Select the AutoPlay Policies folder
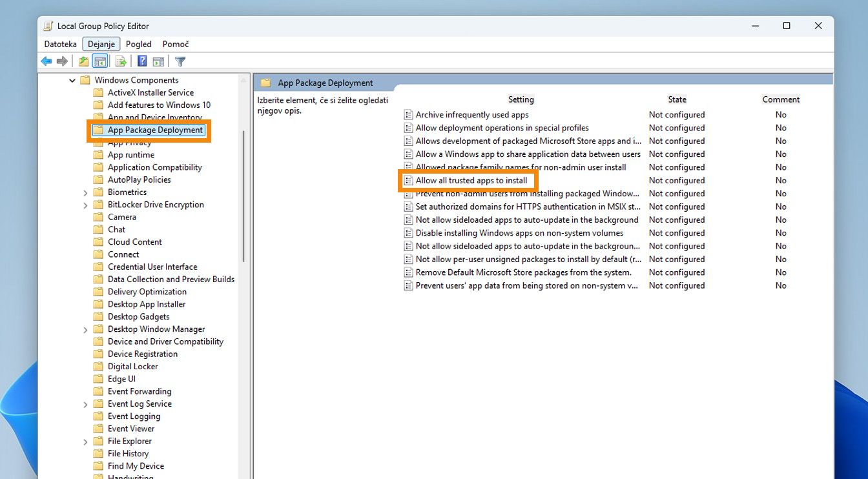This screenshot has width=868, height=479. tap(139, 179)
